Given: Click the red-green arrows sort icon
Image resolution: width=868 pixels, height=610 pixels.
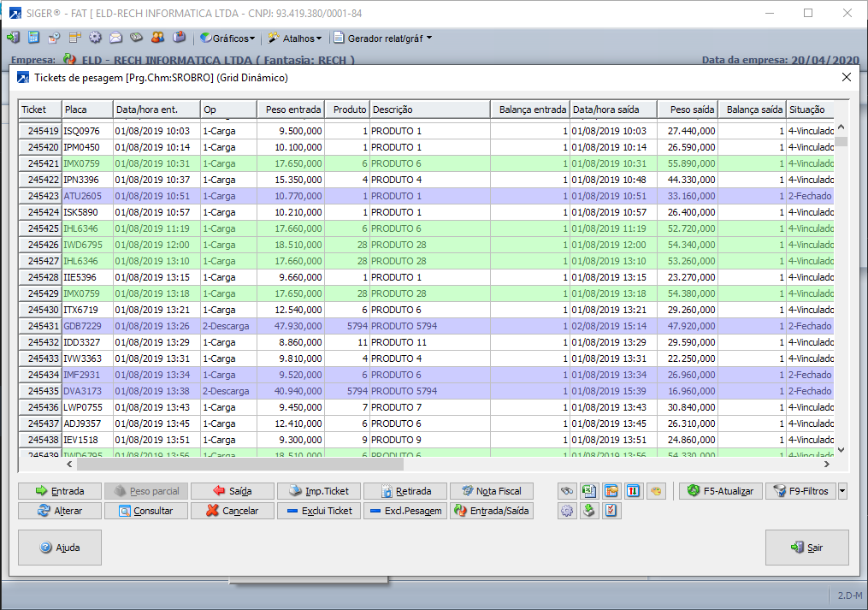Looking at the screenshot, I should [x=633, y=491].
